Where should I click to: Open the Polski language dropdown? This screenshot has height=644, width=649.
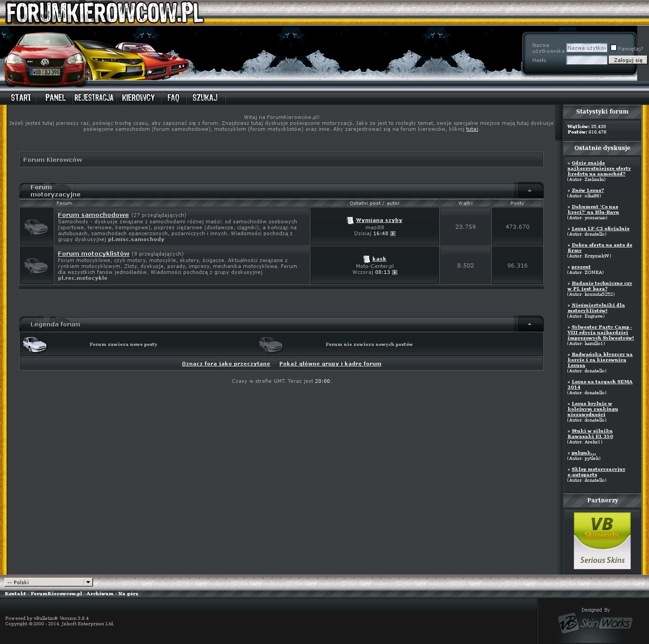48,582
